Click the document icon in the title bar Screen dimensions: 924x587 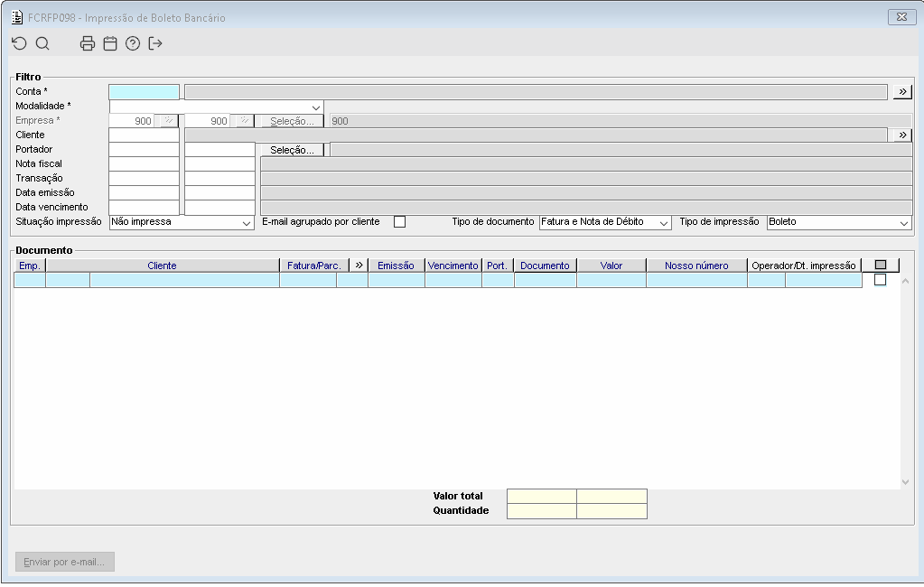(x=17, y=17)
